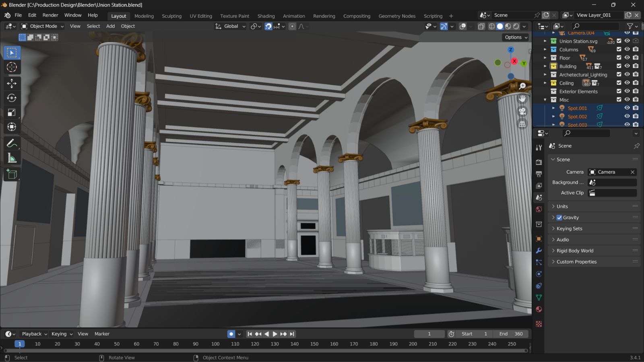This screenshot has width=644, height=362.
Task: Open the Output properties tab
Action: tap(539, 174)
